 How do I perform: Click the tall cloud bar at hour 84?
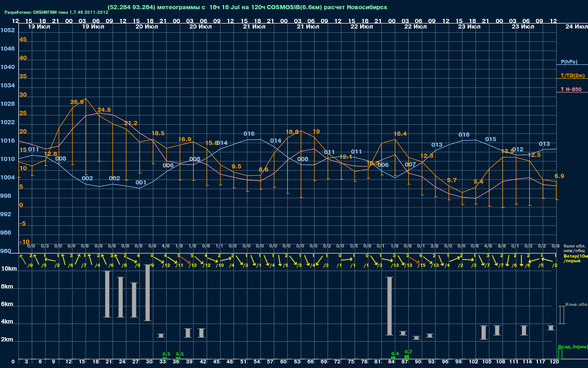[x=389, y=306]
